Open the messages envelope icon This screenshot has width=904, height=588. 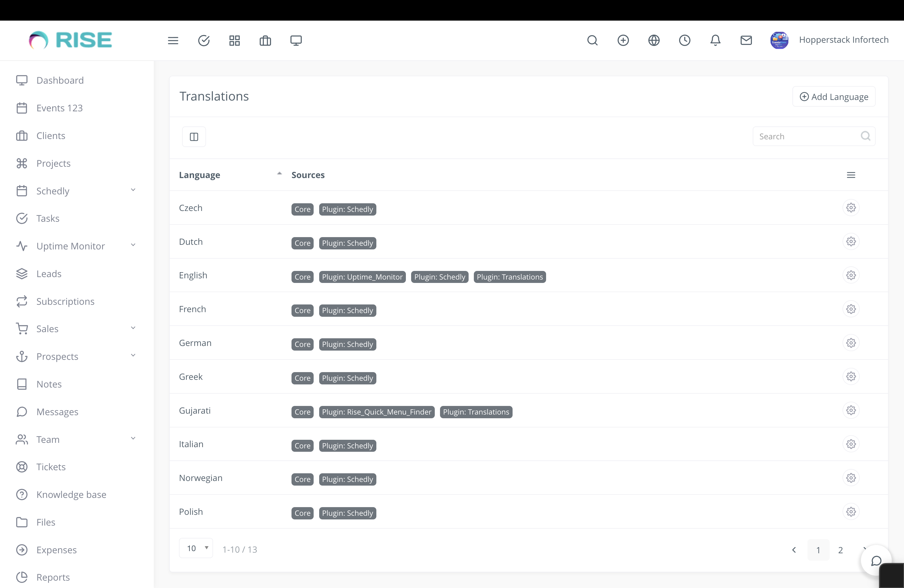tap(746, 40)
